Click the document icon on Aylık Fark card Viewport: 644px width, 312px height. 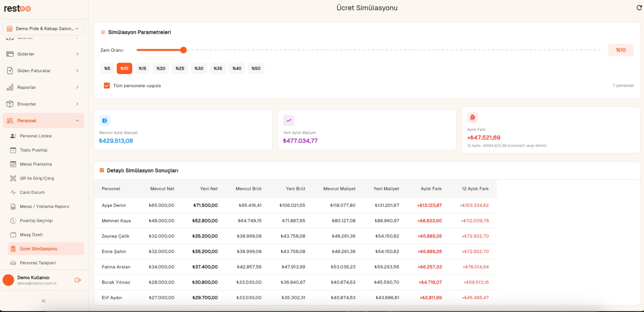coord(472,117)
